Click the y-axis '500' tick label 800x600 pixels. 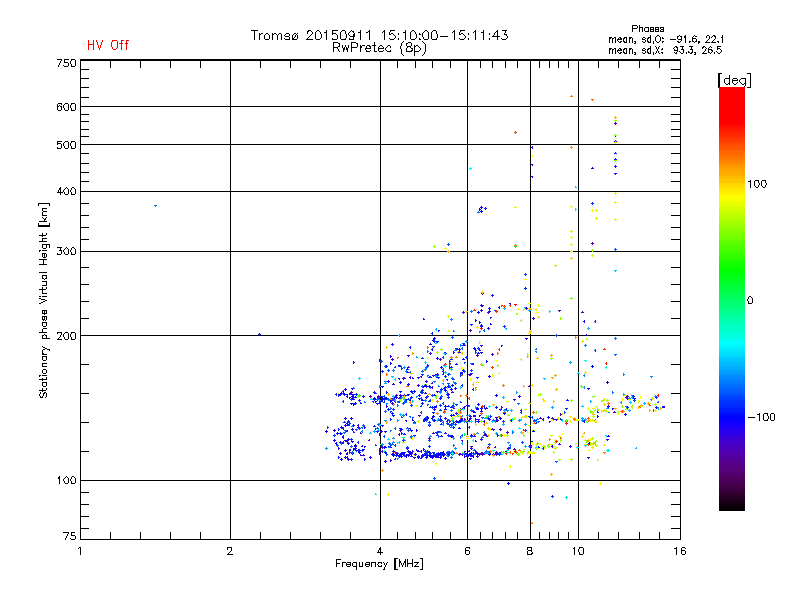pos(66,145)
